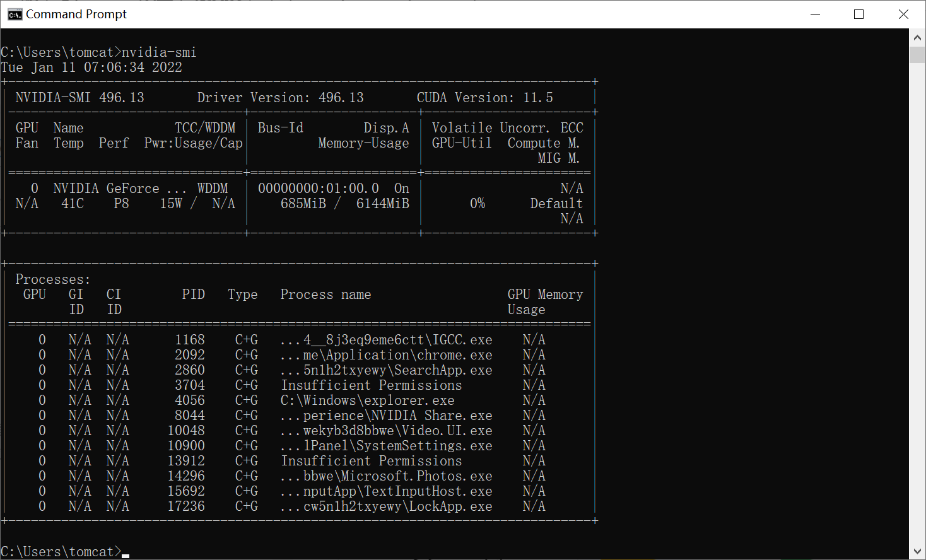Select the nvidia-smi command text
This screenshot has height=560, width=926.
(x=160, y=52)
